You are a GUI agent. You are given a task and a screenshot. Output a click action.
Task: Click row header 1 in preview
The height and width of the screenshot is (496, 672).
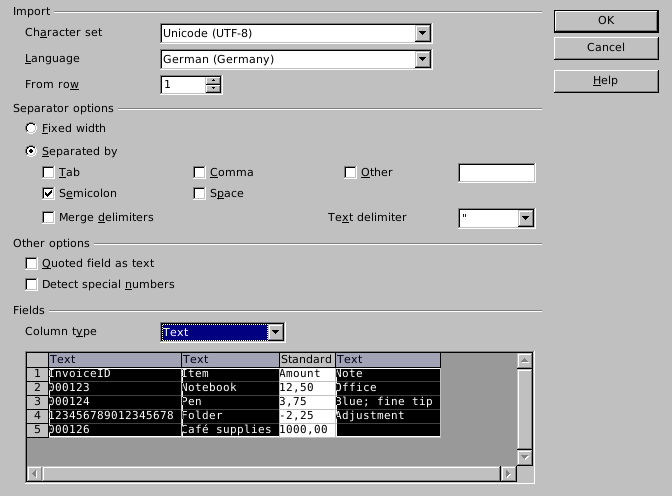pyautogui.click(x=37, y=373)
